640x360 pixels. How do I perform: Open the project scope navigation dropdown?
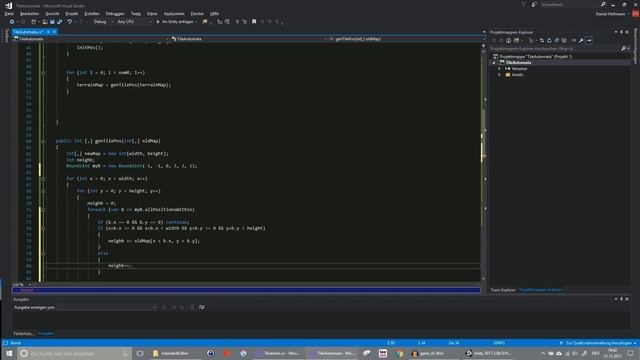point(90,39)
